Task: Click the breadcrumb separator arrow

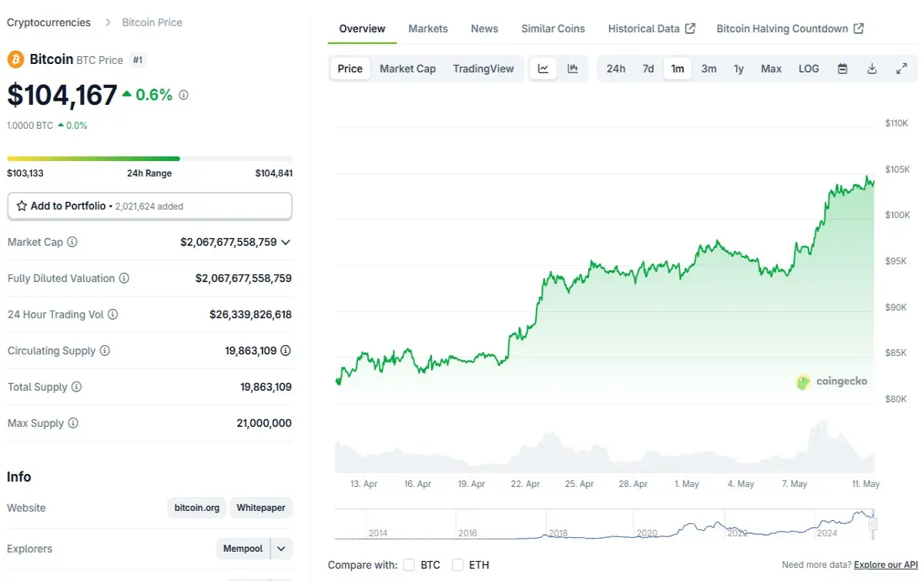Action: pyautogui.click(x=106, y=22)
